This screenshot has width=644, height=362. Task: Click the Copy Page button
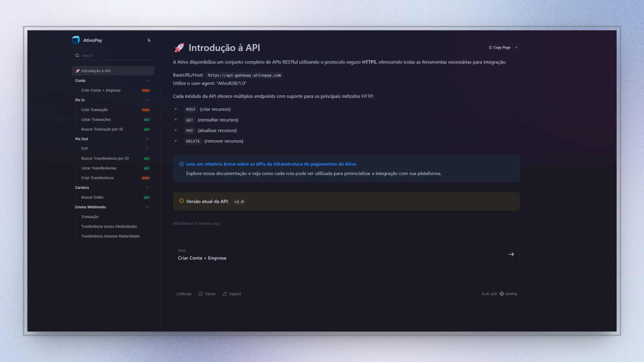[499, 48]
